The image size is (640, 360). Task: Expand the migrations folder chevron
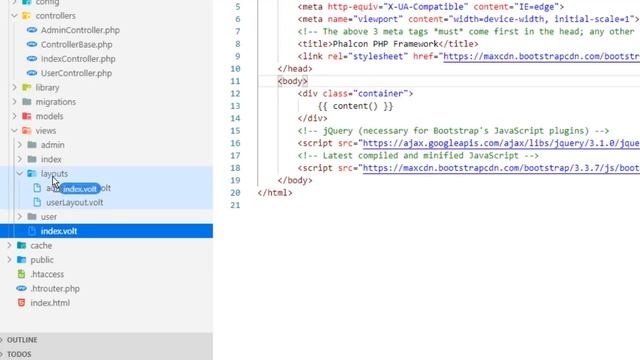pyautogui.click(x=14, y=102)
